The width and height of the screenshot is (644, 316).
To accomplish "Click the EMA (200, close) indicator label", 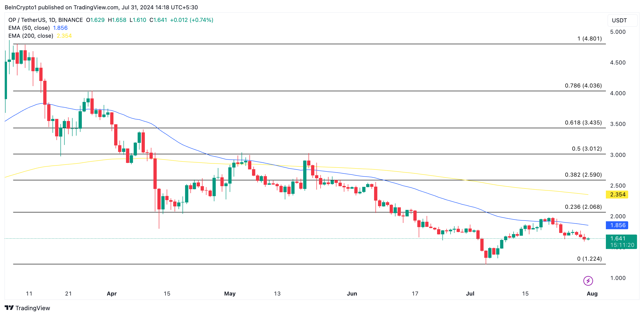I will pyautogui.click(x=30, y=36).
